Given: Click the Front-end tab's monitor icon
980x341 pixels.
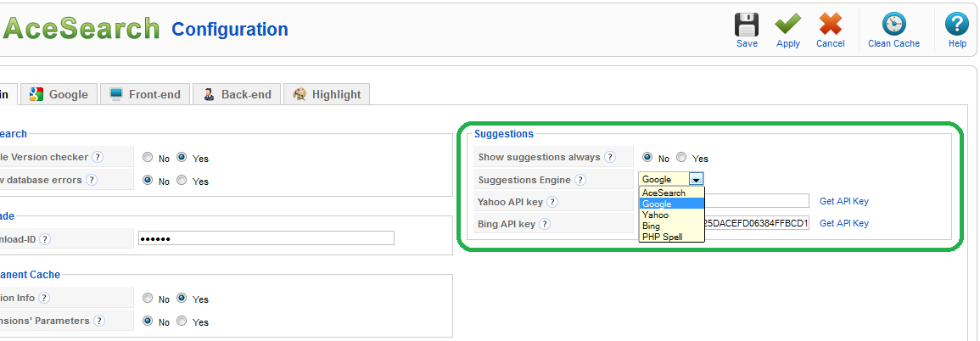Looking at the screenshot, I should (116, 94).
